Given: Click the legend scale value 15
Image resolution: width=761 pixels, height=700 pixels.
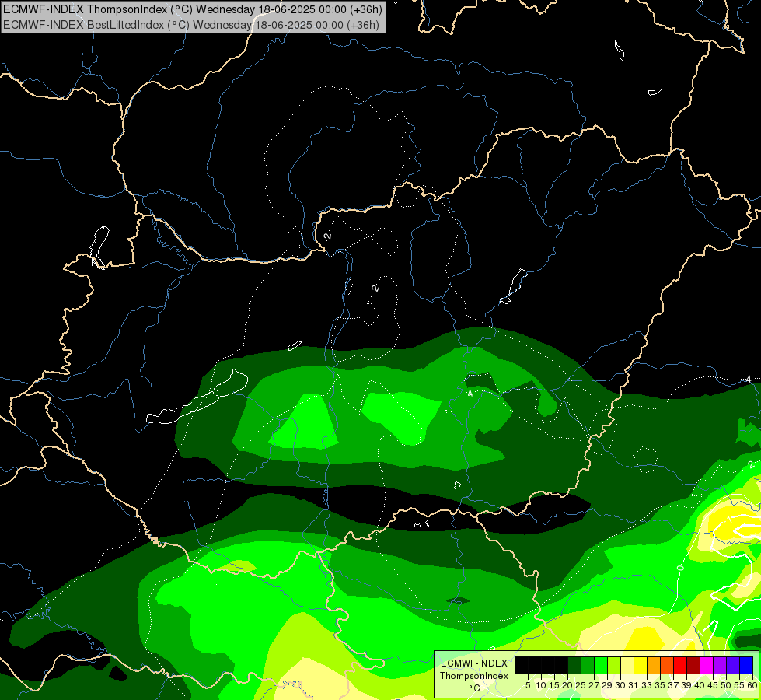Looking at the screenshot, I should coord(554,685).
